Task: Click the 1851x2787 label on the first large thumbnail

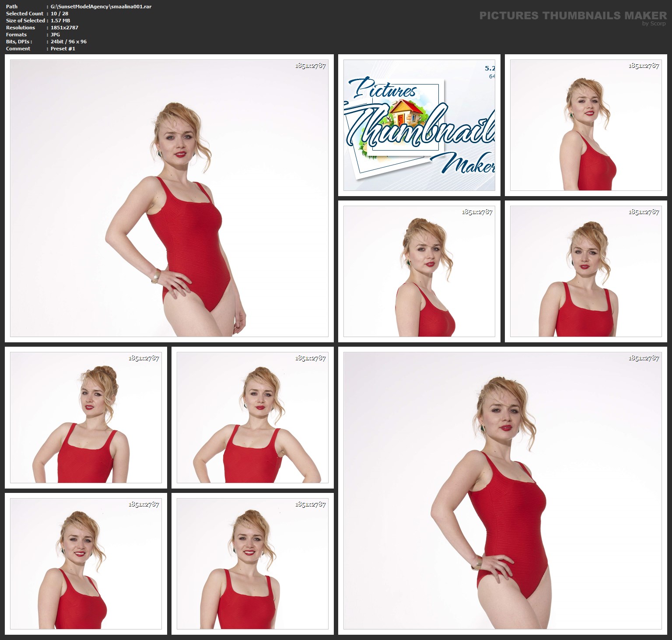Action: click(310, 66)
